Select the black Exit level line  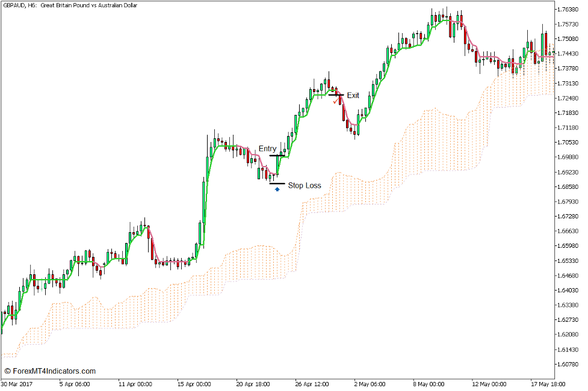(x=335, y=94)
